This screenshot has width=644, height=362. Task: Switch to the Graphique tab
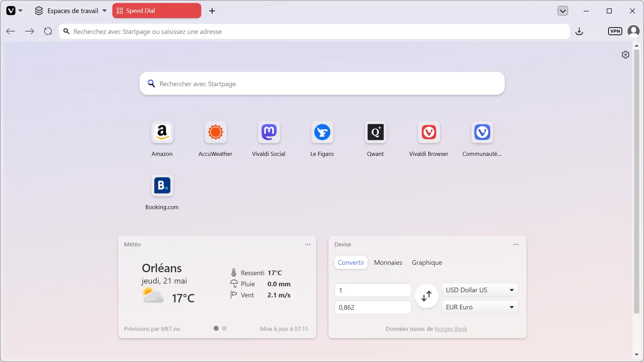427,262
